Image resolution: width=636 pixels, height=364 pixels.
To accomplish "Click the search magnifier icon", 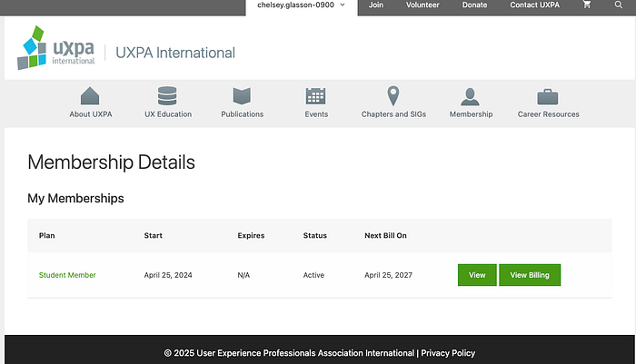I will pyautogui.click(x=618, y=5).
